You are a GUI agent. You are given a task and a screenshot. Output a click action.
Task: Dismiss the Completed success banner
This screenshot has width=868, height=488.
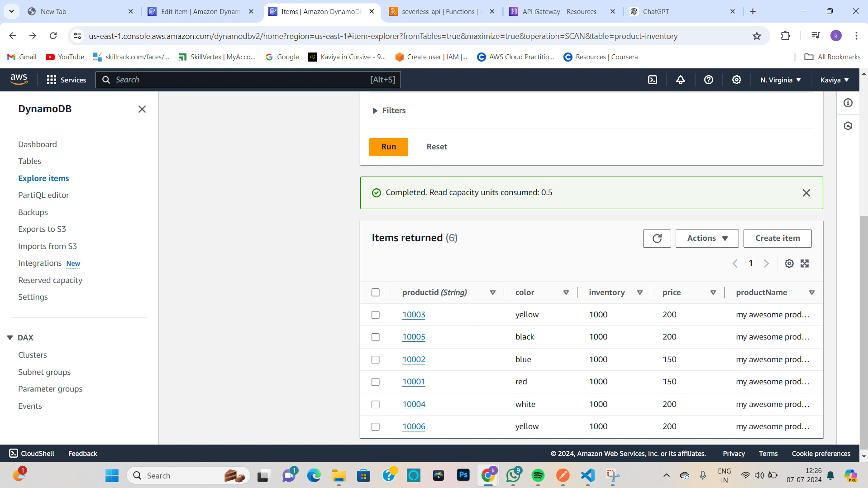[x=806, y=193]
